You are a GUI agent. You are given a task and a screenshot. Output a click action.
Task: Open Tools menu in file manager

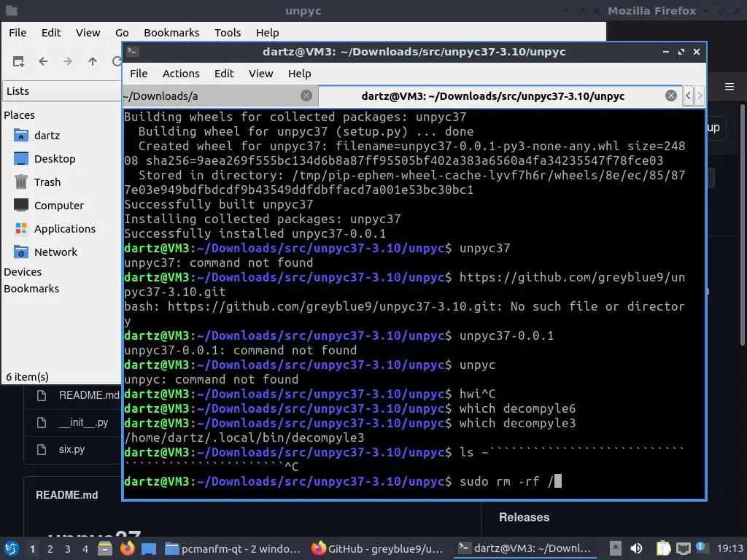(228, 32)
